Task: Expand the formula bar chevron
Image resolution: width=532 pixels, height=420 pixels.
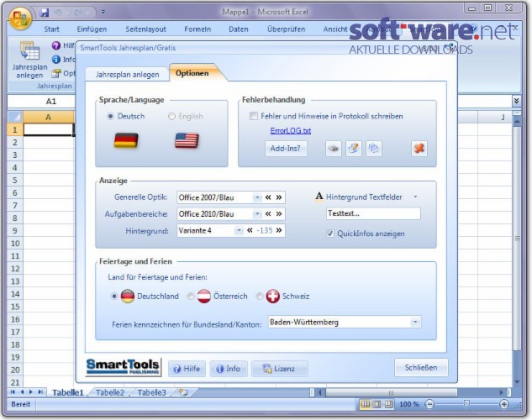Action: click(x=516, y=101)
